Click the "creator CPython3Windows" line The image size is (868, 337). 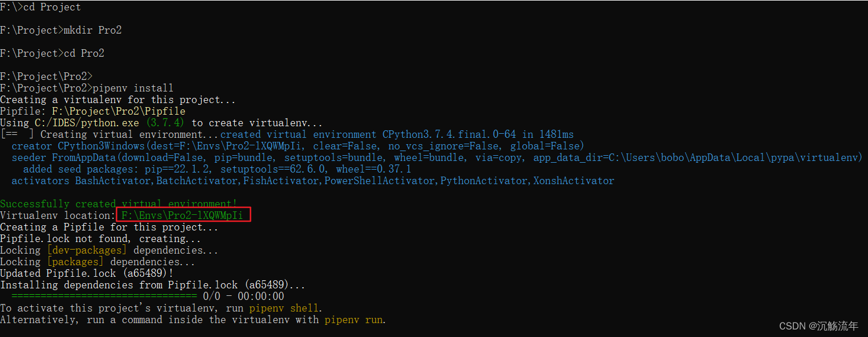coord(297,146)
